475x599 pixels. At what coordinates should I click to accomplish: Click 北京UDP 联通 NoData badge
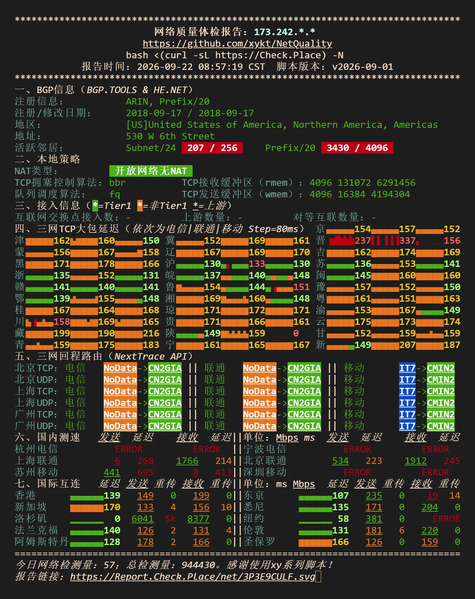coord(259,380)
